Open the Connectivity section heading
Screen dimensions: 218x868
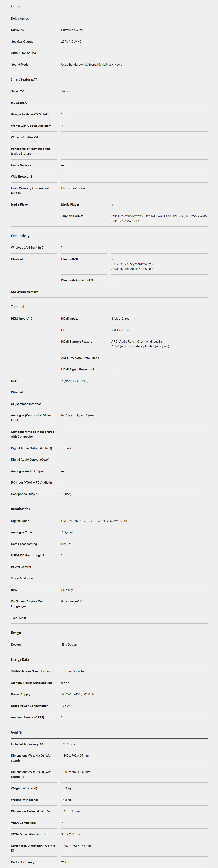(20, 236)
